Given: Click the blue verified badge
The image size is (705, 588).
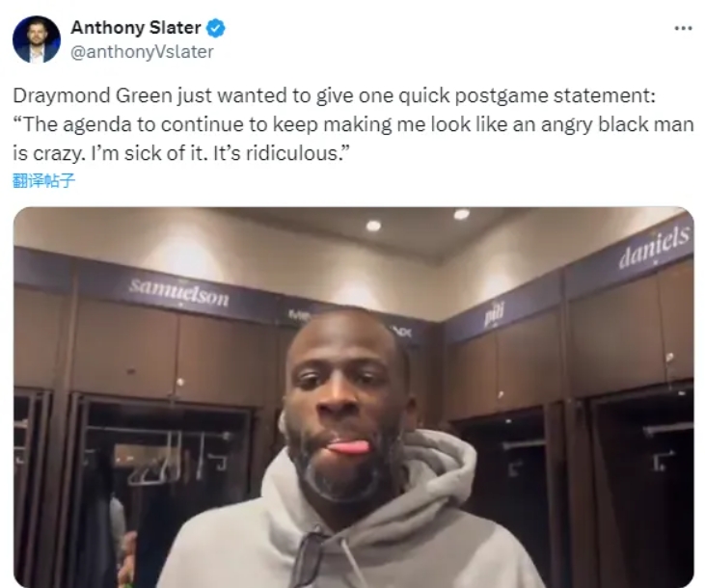Looking at the screenshot, I should click(215, 28).
